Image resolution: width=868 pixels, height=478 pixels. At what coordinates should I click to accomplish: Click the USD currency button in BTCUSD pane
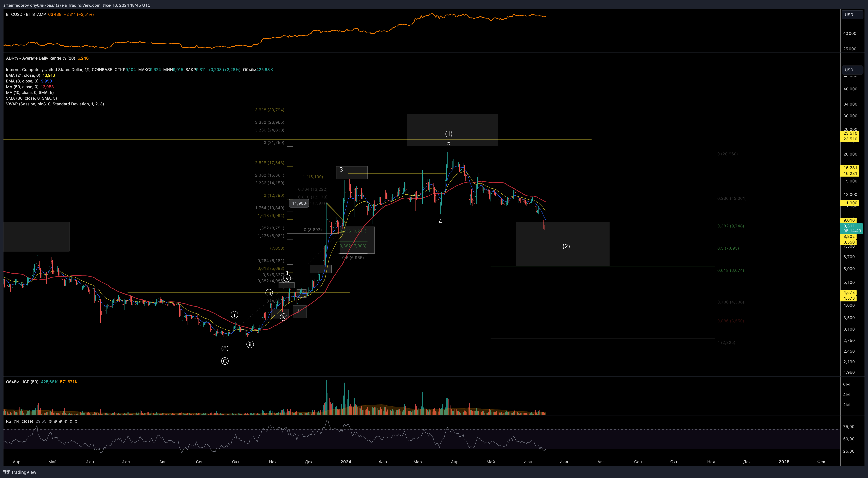(x=852, y=15)
